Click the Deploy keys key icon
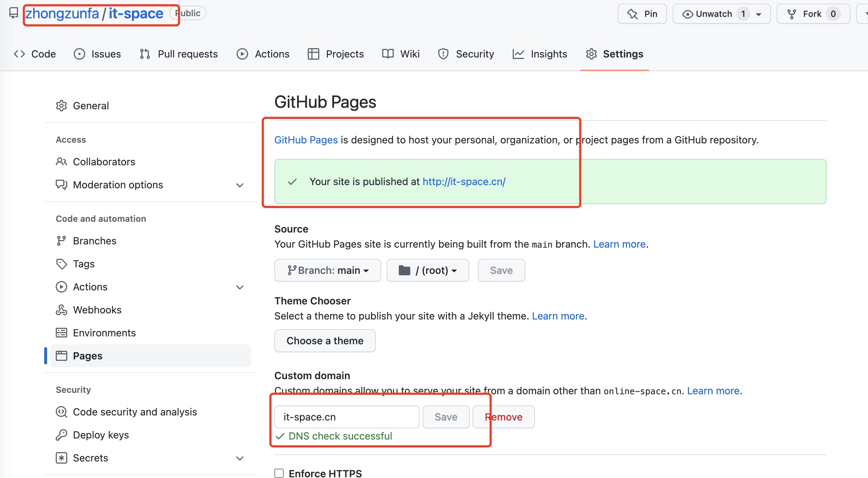 click(61, 435)
